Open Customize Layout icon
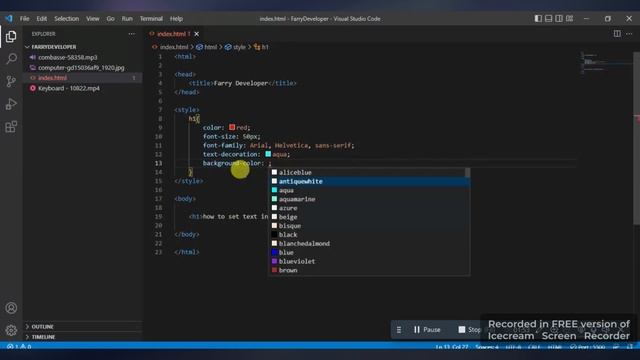This screenshot has width=640, height=360. tap(569, 18)
